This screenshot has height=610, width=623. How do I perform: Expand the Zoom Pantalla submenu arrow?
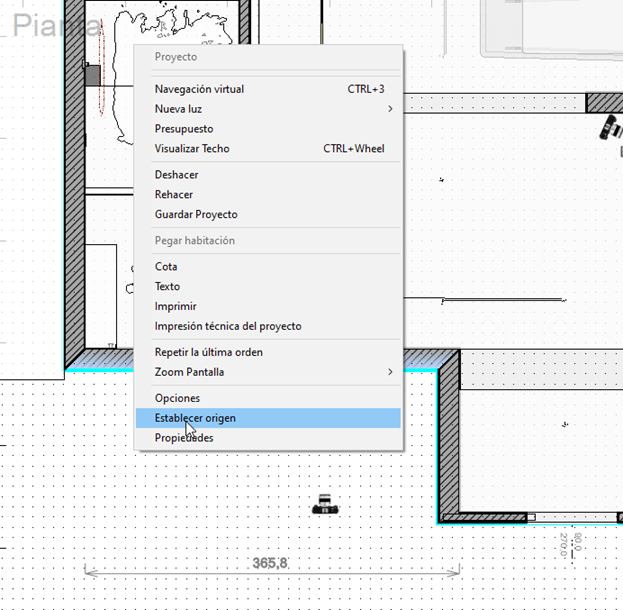click(x=390, y=372)
